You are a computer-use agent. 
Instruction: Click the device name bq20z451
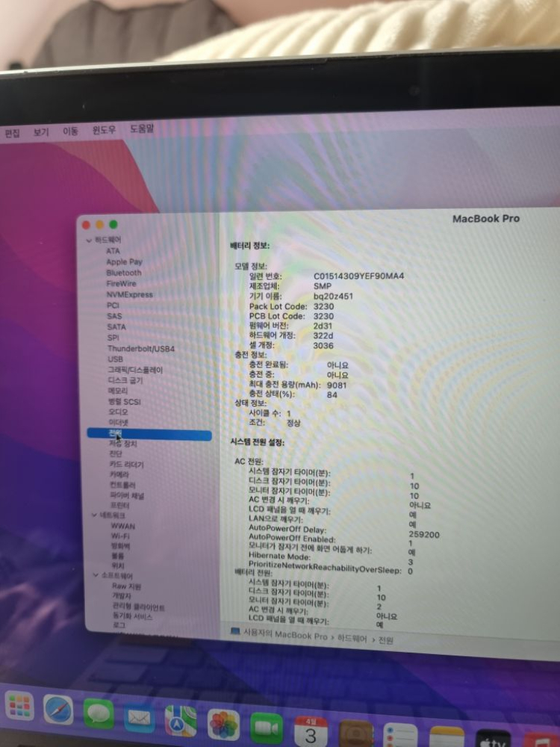pos(333,296)
